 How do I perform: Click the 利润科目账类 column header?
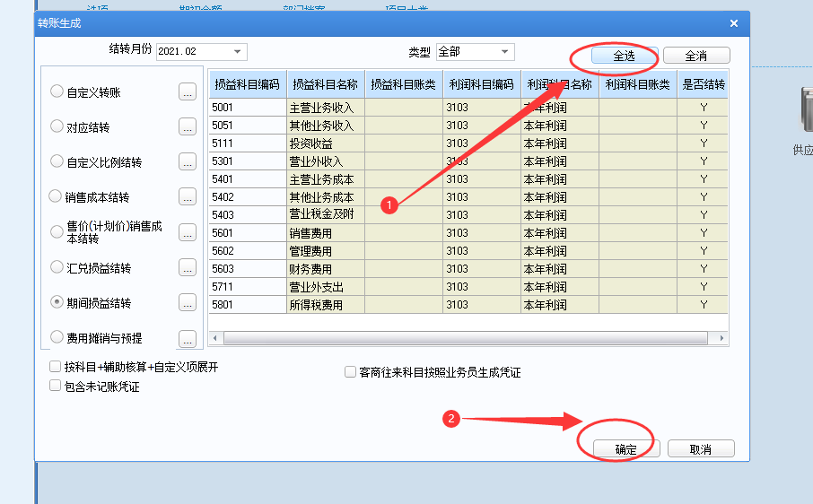click(x=638, y=84)
